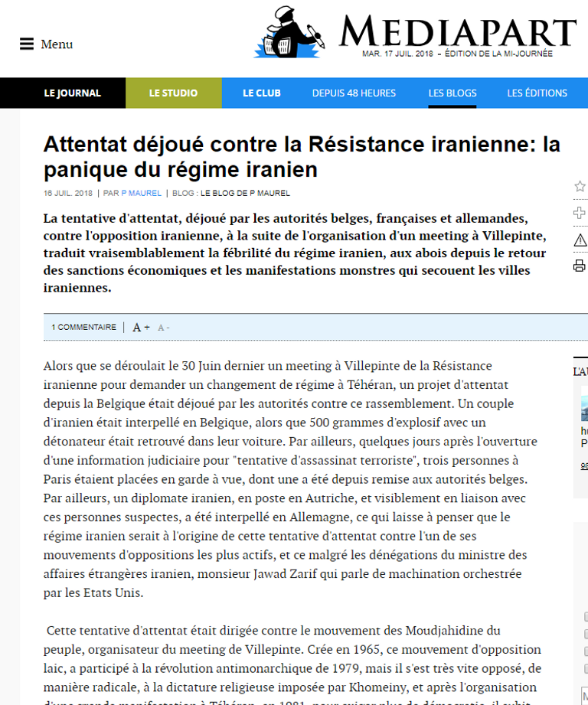Open the hamburger Menu icon
Viewport: 588px width, 705px height.
tap(27, 44)
